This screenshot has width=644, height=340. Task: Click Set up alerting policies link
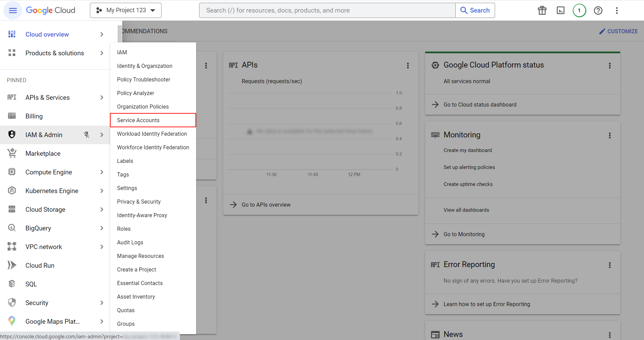click(469, 167)
